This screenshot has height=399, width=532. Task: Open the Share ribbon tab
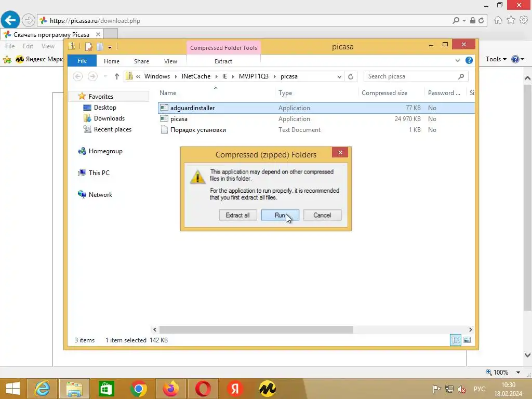141,61
